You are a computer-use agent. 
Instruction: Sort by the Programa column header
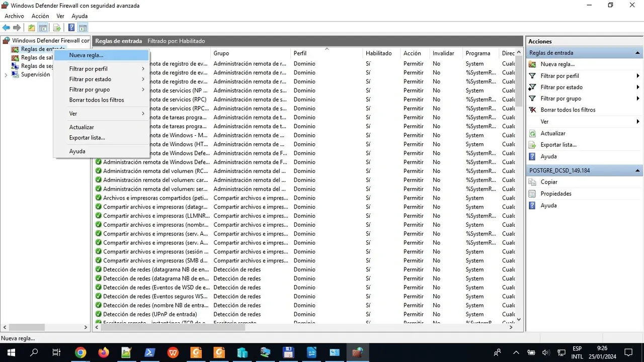[x=480, y=53]
